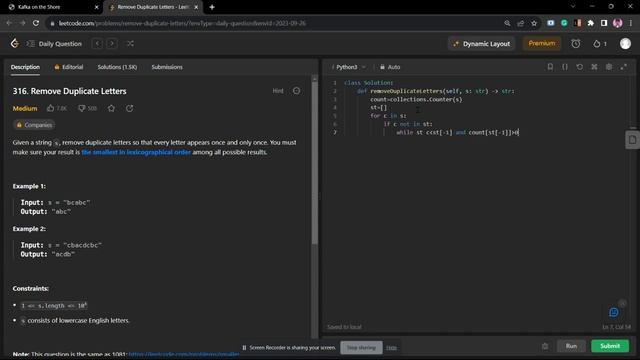Click the thumbs down dislike icon
640x360 pixels.
click(x=82, y=108)
